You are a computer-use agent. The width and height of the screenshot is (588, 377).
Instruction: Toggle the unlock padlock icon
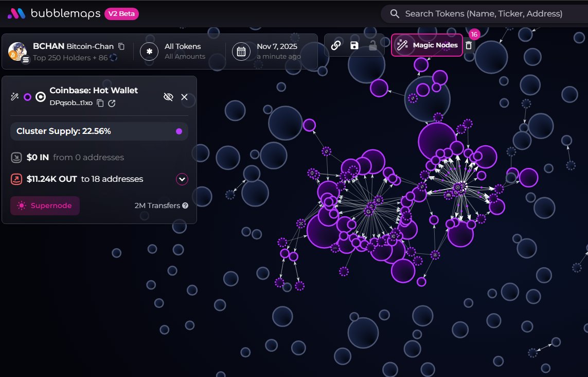373,45
